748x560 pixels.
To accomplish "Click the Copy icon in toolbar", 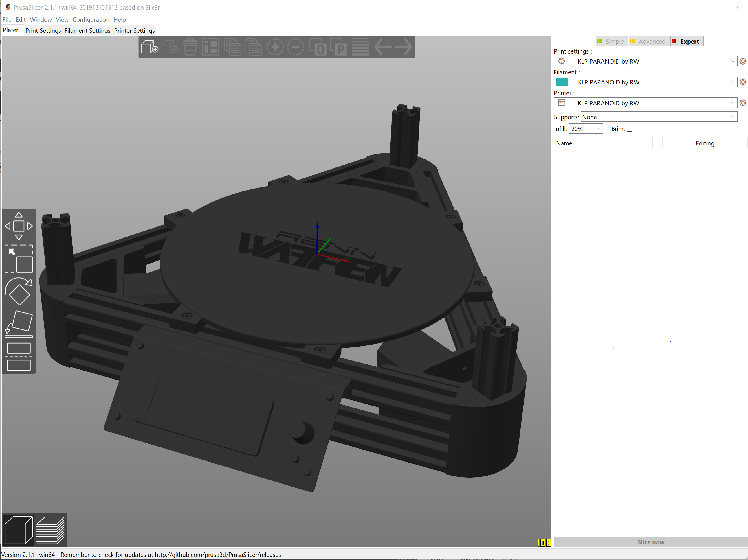I will point(233,47).
